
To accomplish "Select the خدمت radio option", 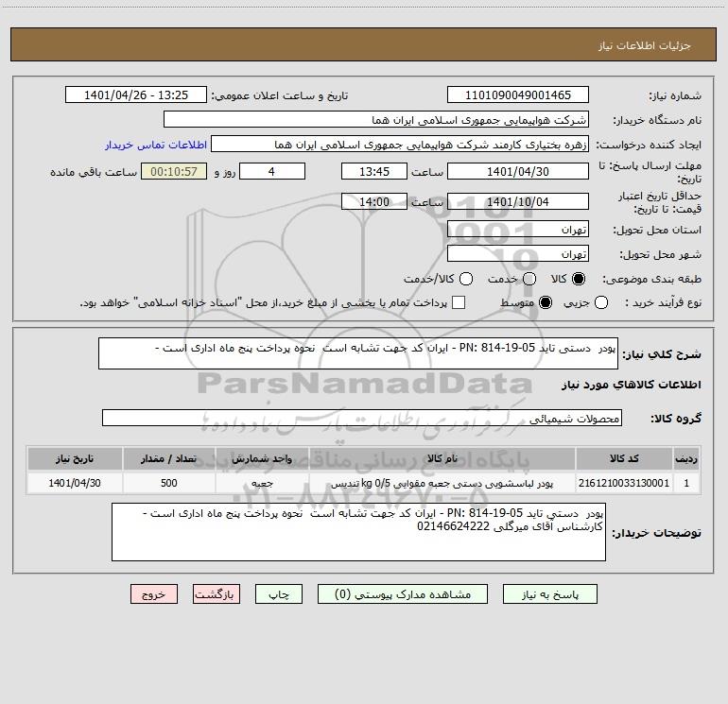I will tap(529, 279).
